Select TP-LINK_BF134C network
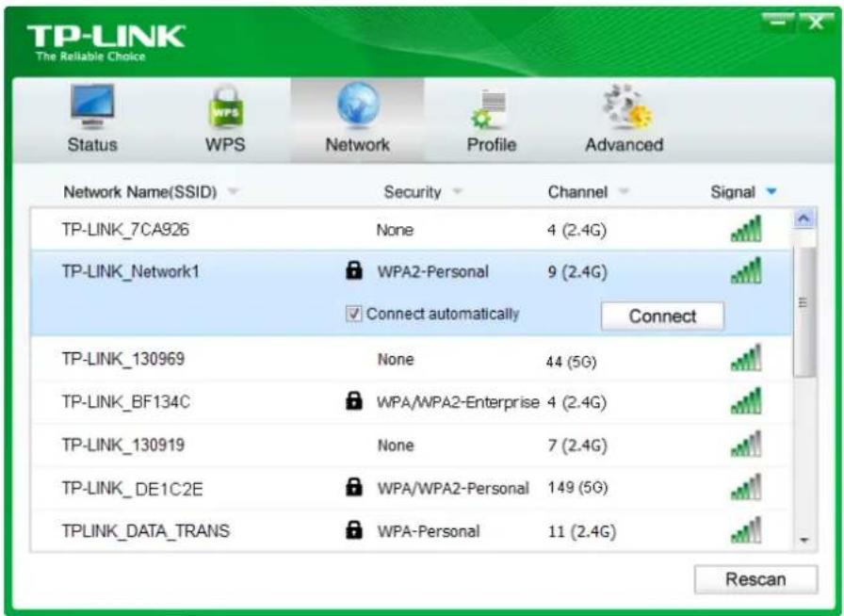This screenshot has width=844, height=616. (412, 401)
